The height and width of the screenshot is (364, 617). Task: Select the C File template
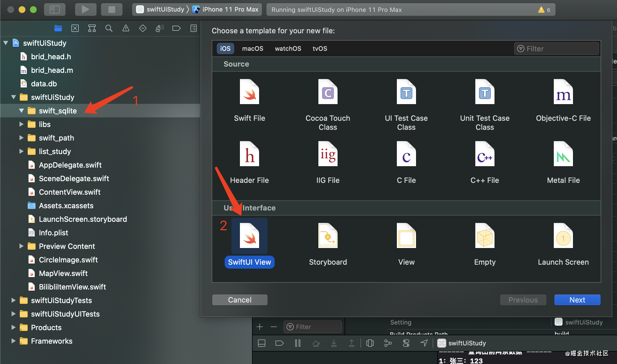tap(406, 163)
